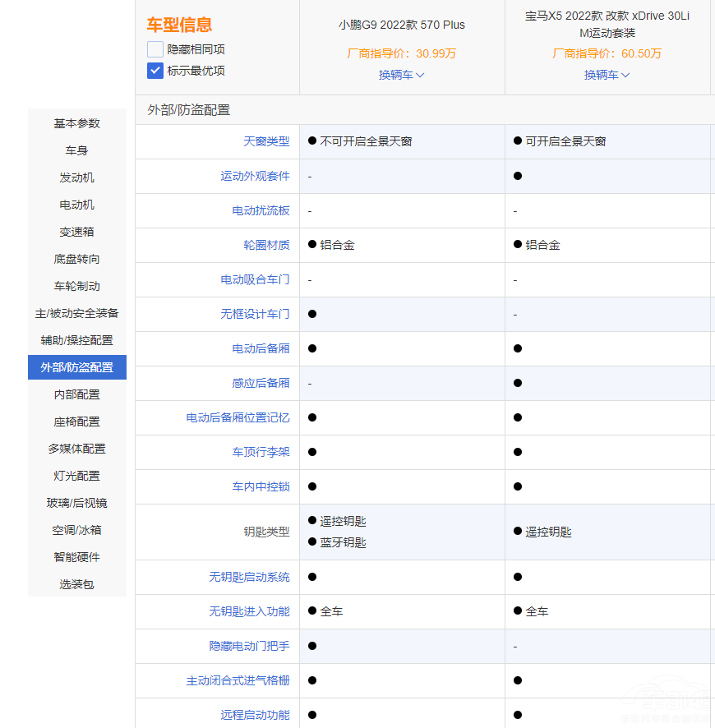
Task: Go to 发动机 section
Action: point(77,177)
